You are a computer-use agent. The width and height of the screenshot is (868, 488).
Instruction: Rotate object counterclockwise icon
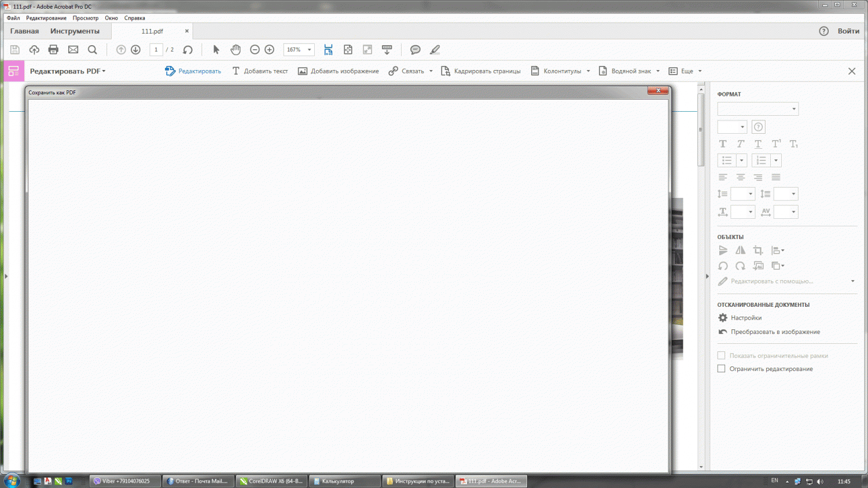tap(723, 266)
